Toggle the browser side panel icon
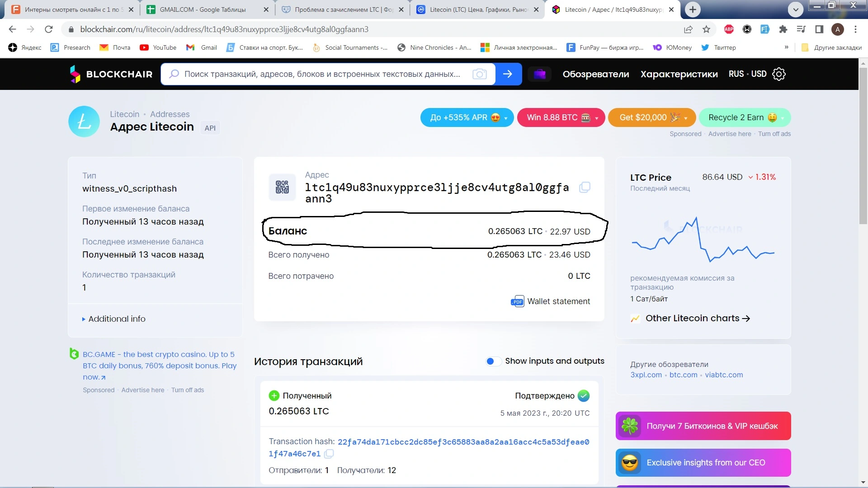 819,29
